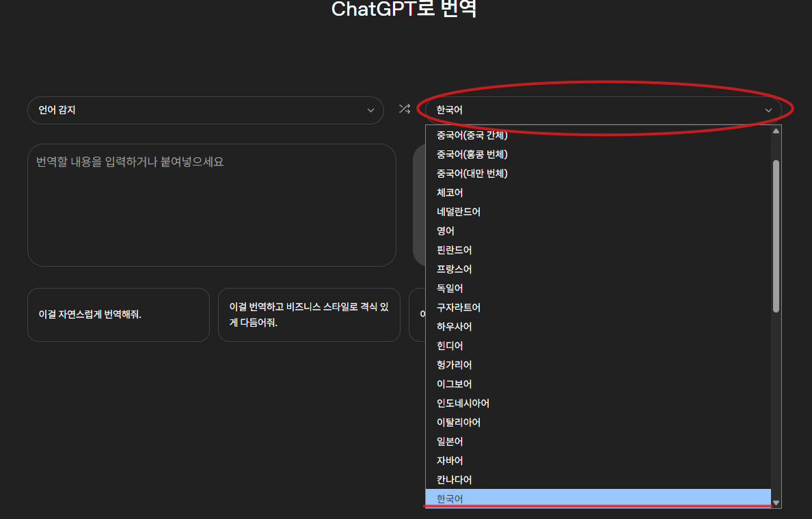Click the dropdown list scrollbar thumb
812x519 pixels.
tap(776, 236)
